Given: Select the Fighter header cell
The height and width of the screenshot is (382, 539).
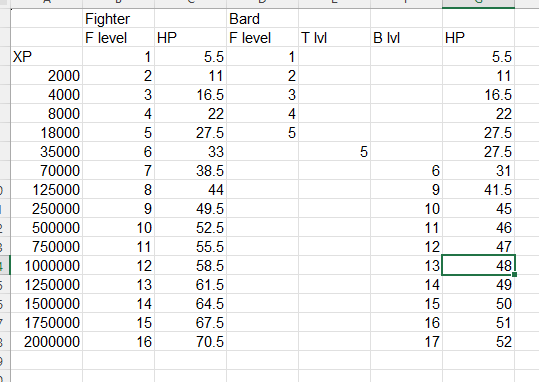Looking at the screenshot, I should [118, 19].
